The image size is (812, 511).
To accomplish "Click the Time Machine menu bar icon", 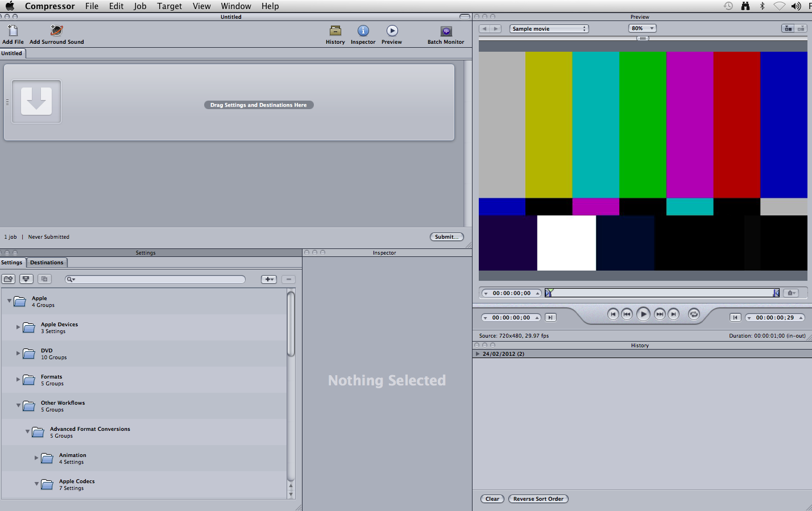I will tap(728, 6).
